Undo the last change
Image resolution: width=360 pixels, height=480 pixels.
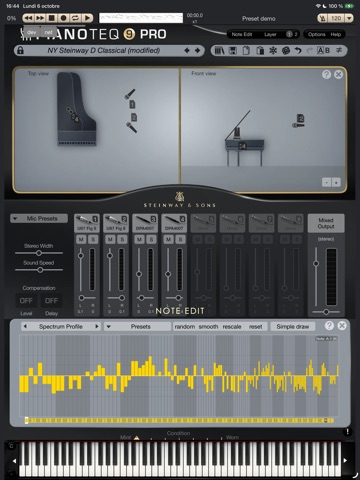pos(298,51)
